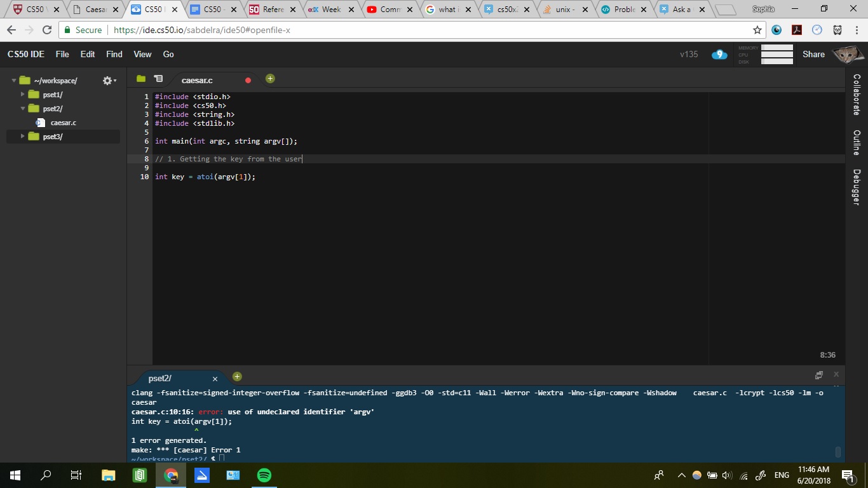Image resolution: width=868 pixels, height=488 pixels.
Task: Switch to the pset2/ terminal tab
Action: pos(160,378)
